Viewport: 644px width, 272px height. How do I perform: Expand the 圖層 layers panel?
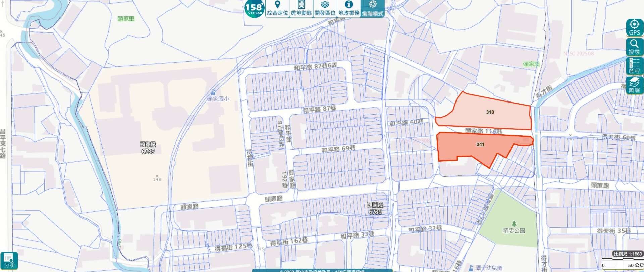pyautogui.click(x=634, y=85)
